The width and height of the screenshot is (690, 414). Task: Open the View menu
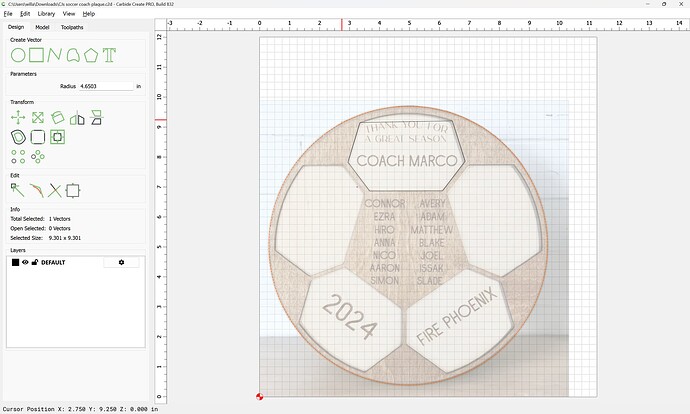coord(69,14)
